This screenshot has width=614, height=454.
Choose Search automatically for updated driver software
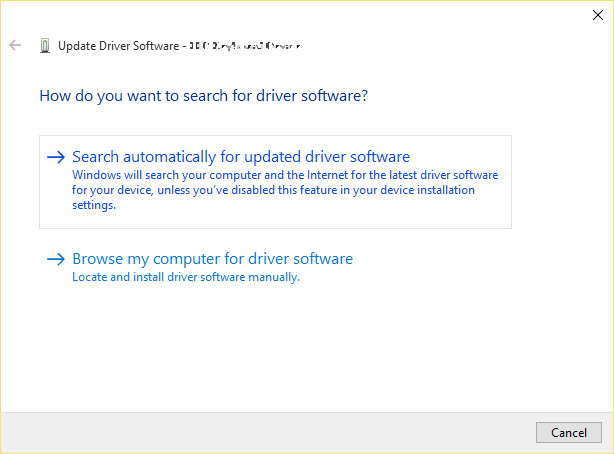241,157
